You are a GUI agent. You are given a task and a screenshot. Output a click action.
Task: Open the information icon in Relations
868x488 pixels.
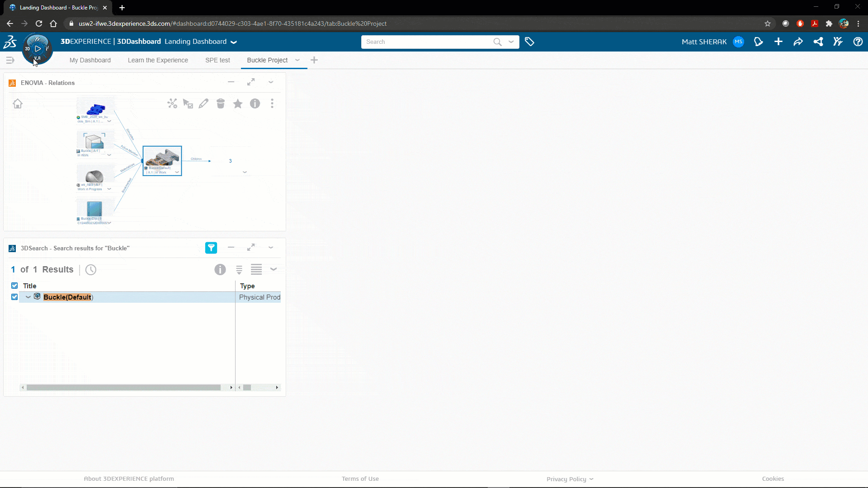[x=255, y=103]
